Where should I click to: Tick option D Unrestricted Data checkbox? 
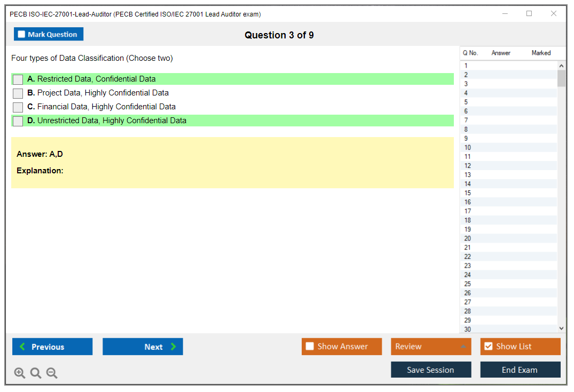point(18,121)
